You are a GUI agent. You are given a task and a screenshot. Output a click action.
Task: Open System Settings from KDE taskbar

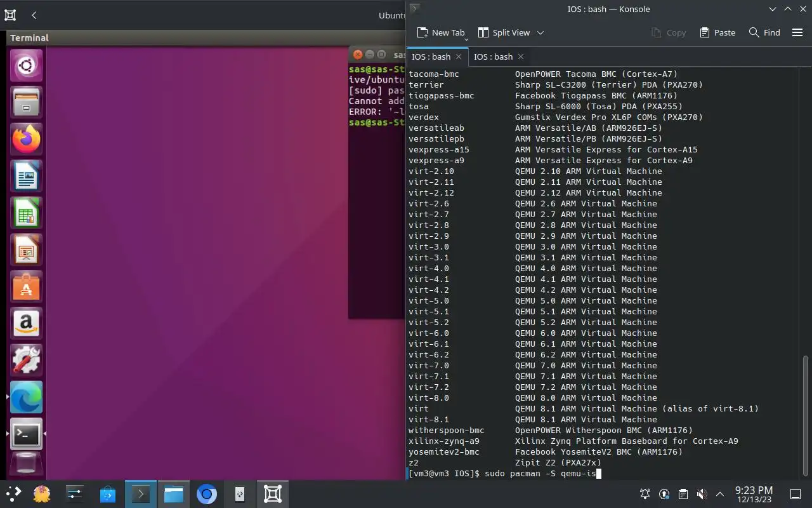pos(75,494)
